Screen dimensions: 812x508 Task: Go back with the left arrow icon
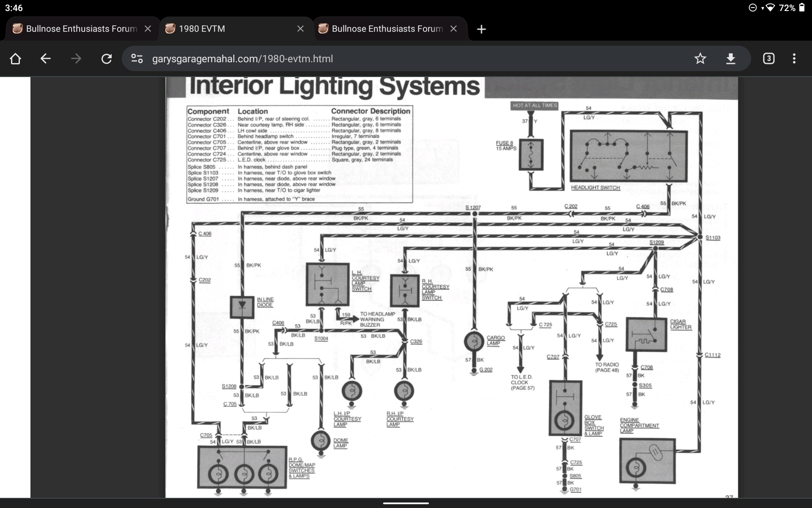coord(46,58)
